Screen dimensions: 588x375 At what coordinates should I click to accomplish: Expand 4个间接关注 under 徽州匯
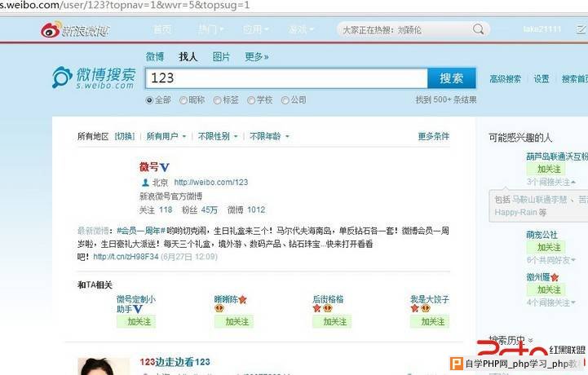pos(550,302)
